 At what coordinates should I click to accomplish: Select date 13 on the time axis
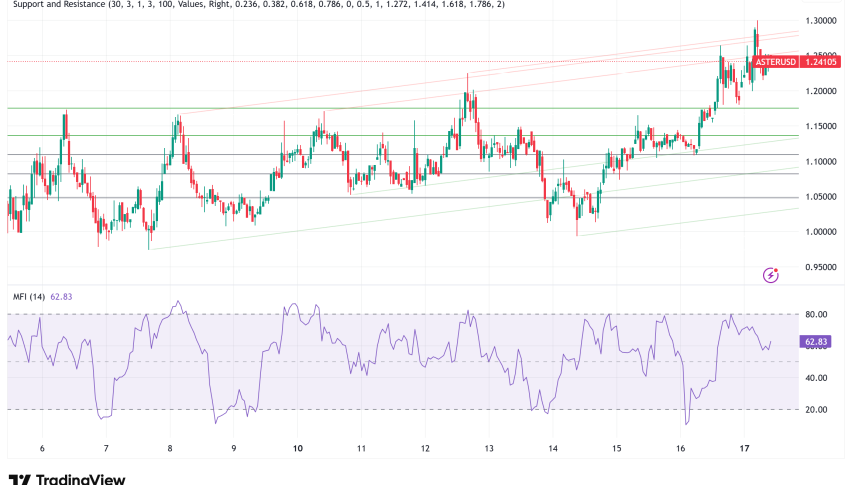489,449
